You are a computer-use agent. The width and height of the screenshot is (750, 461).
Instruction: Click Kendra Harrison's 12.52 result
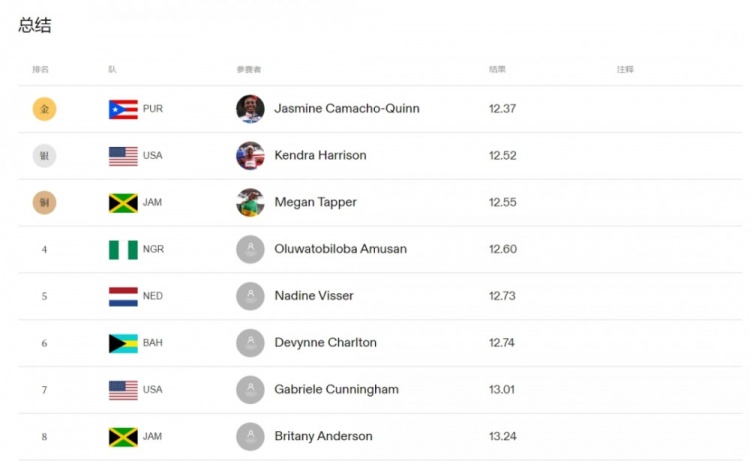[502, 156]
